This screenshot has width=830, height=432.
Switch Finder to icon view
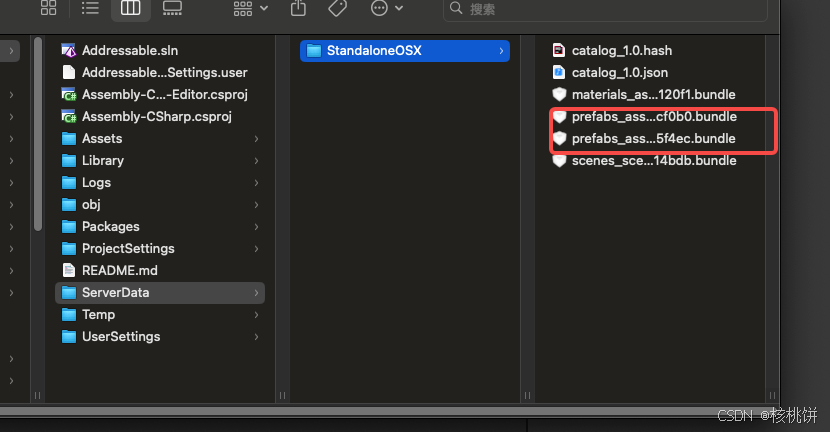(48, 8)
